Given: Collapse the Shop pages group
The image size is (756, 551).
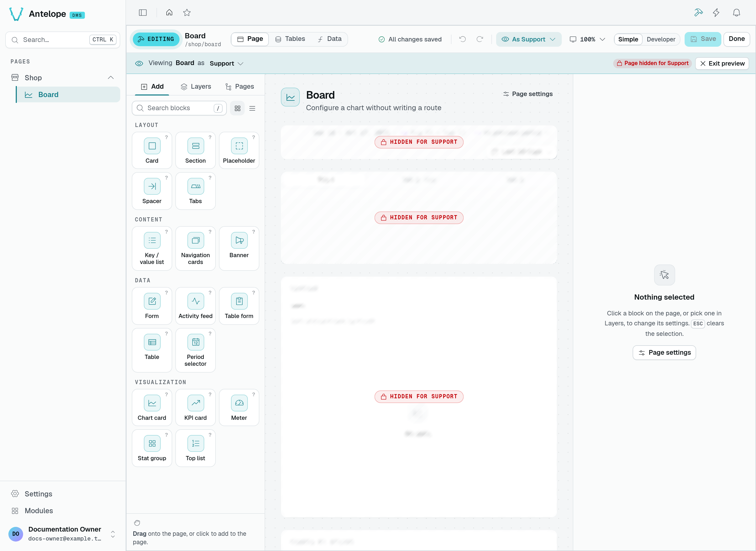Looking at the screenshot, I should point(111,78).
